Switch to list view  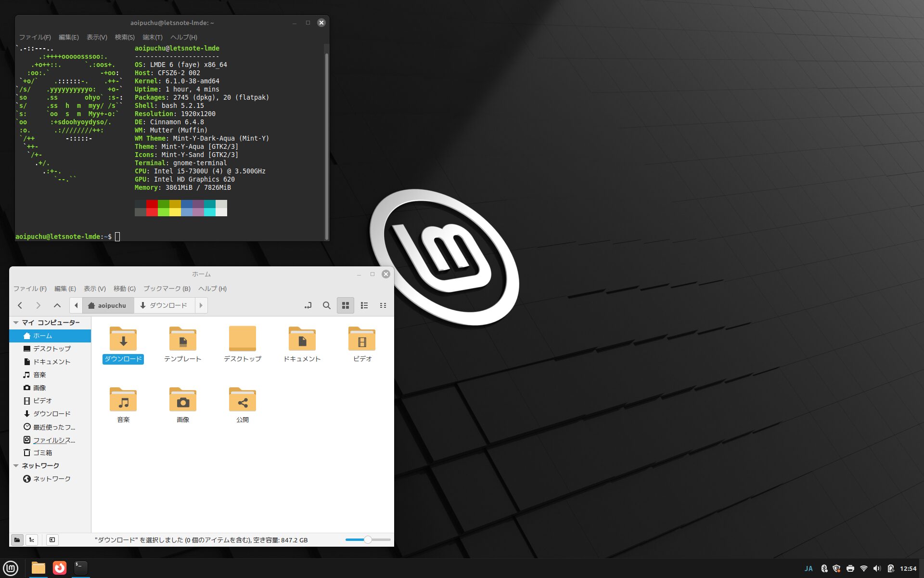click(364, 305)
